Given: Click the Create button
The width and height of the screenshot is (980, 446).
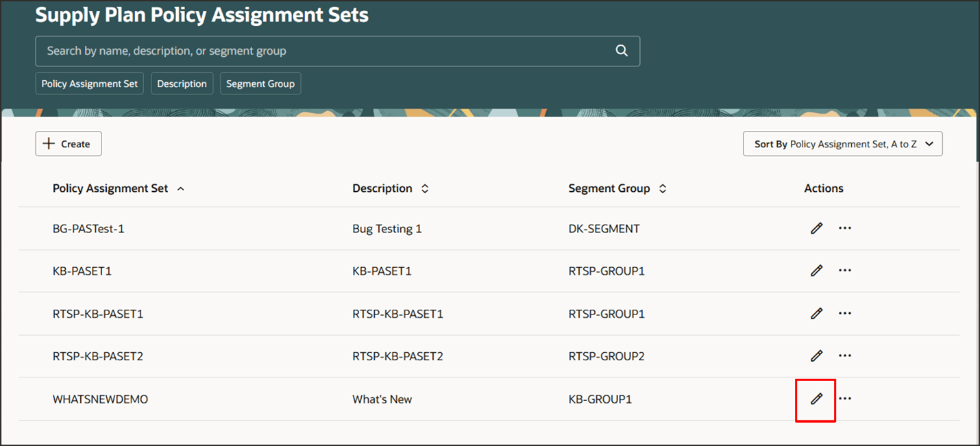Looking at the screenshot, I should [x=69, y=144].
